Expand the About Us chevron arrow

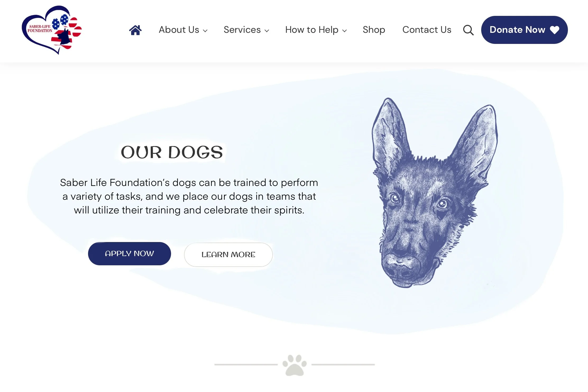click(205, 31)
